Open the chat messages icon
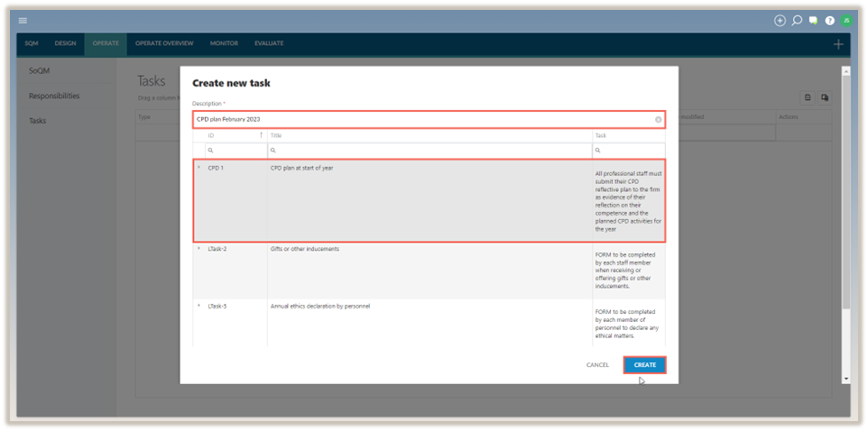Screen dimensions: 868x431 pyautogui.click(x=813, y=20)
